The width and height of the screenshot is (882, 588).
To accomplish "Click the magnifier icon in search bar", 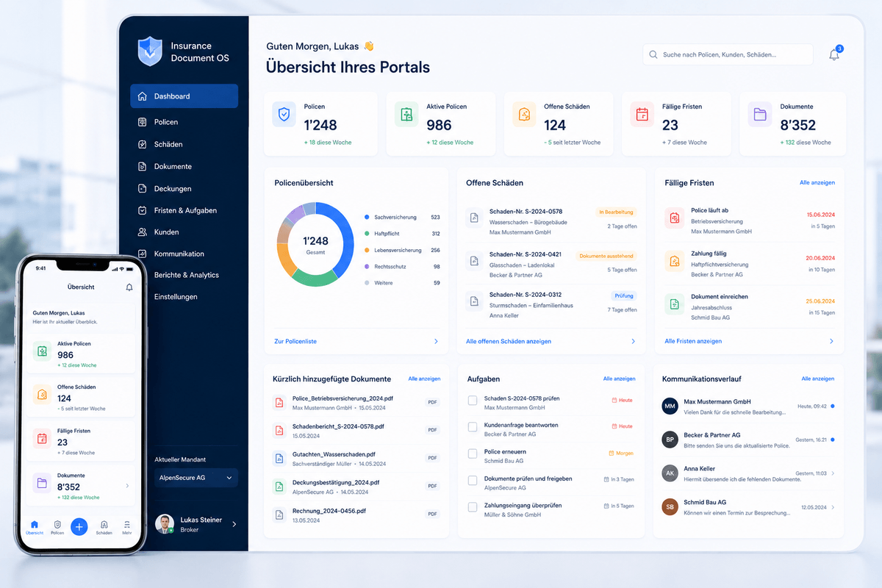I will tap(653, 54).
